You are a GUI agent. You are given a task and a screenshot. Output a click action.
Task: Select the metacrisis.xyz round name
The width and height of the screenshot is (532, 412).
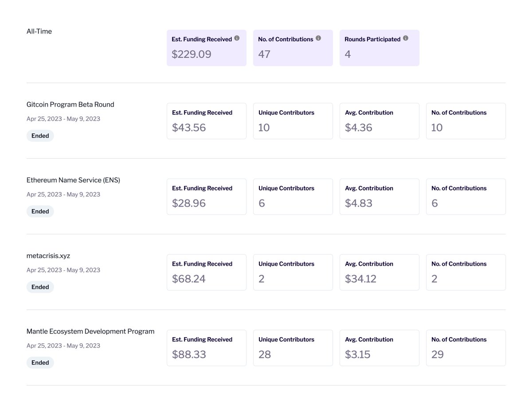tap(48, 256)
